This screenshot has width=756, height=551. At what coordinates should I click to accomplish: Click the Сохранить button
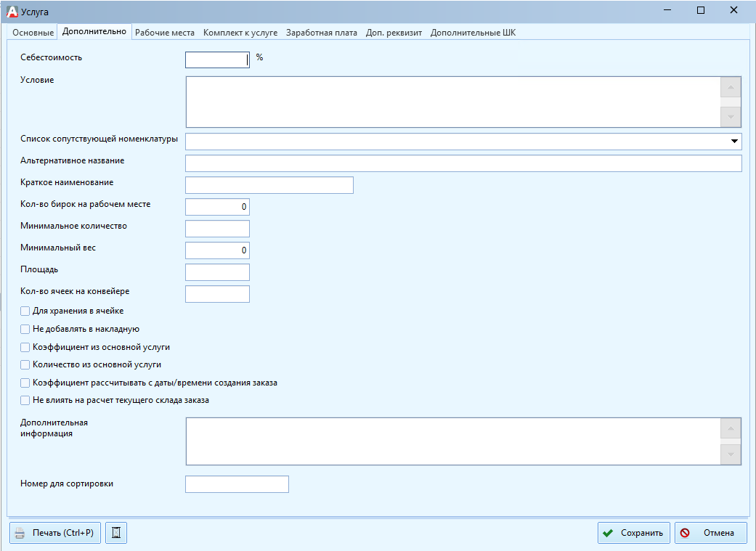(633, 533)
